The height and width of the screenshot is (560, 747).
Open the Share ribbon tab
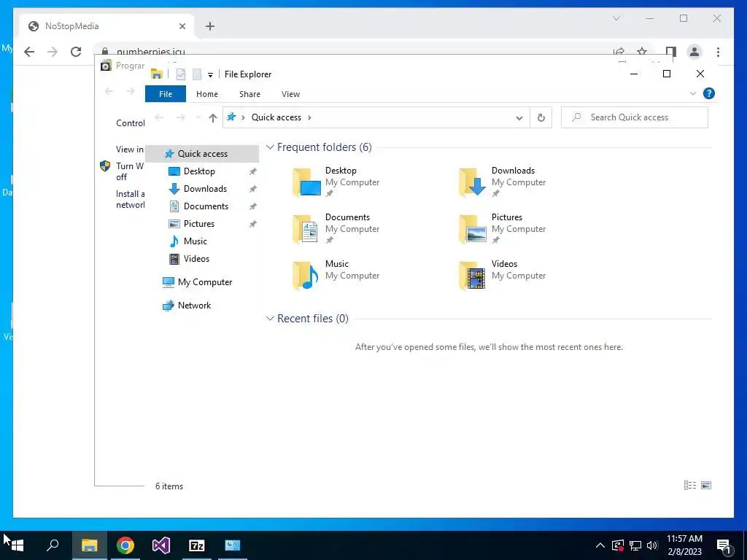click(x=249, y=94)
